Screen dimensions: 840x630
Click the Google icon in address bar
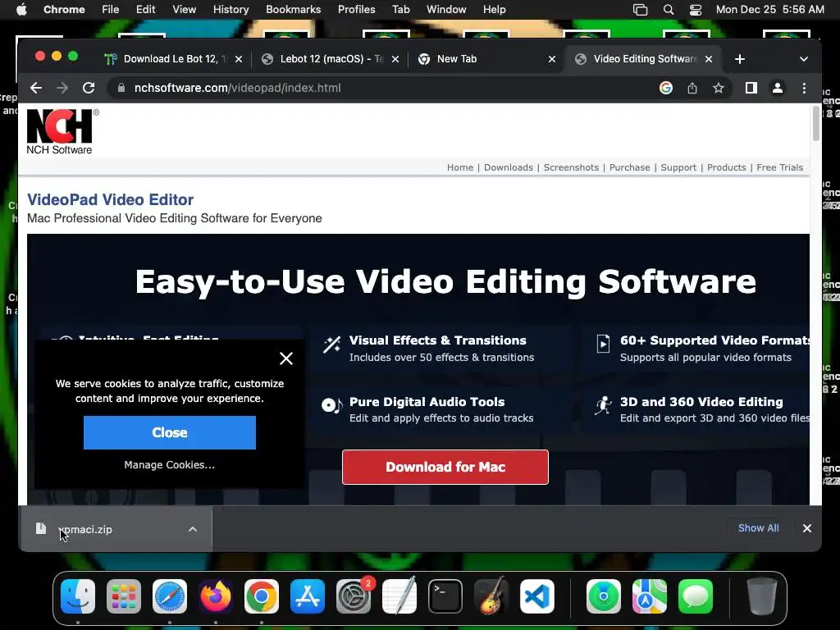666,88
